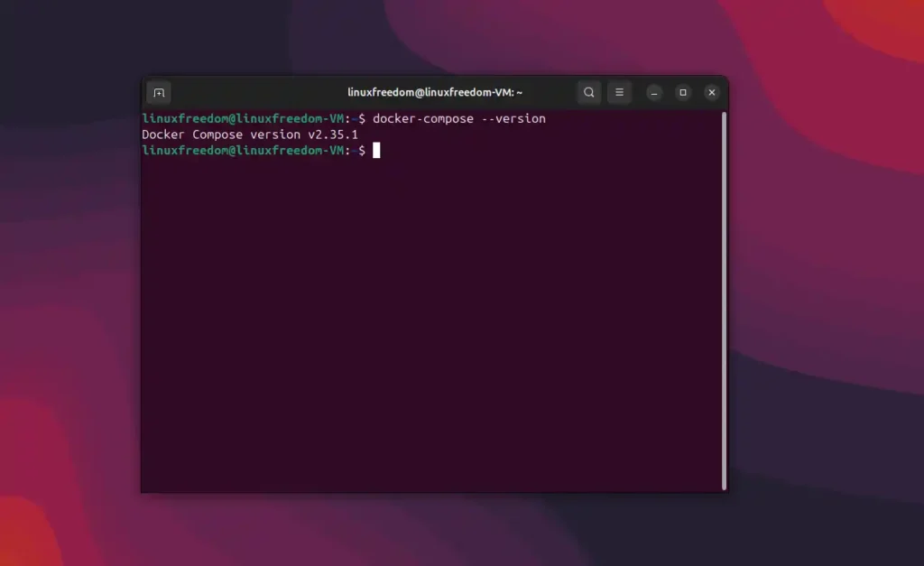
Task: Select the menu icon with three lines
Action: click(619, 92)
